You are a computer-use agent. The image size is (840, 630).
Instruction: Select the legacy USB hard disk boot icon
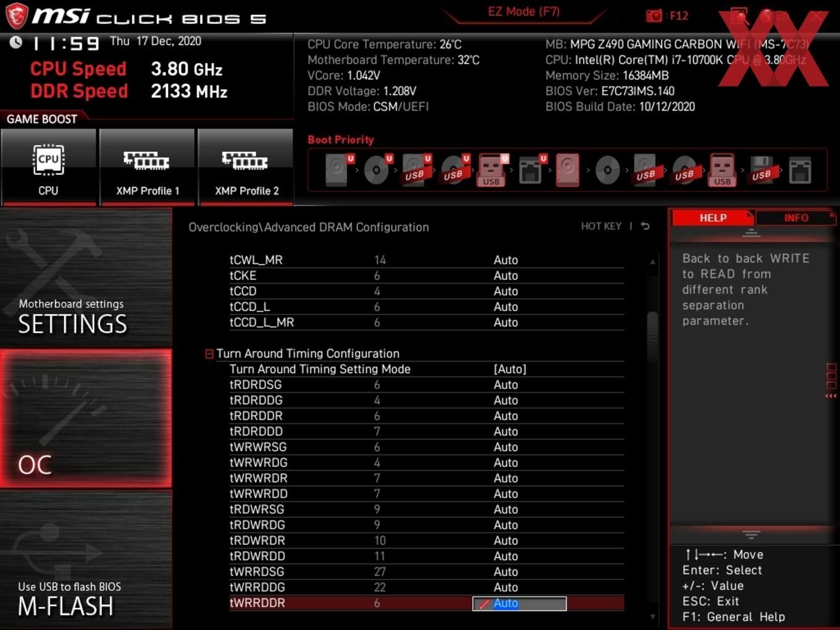[x=645, y=170]
